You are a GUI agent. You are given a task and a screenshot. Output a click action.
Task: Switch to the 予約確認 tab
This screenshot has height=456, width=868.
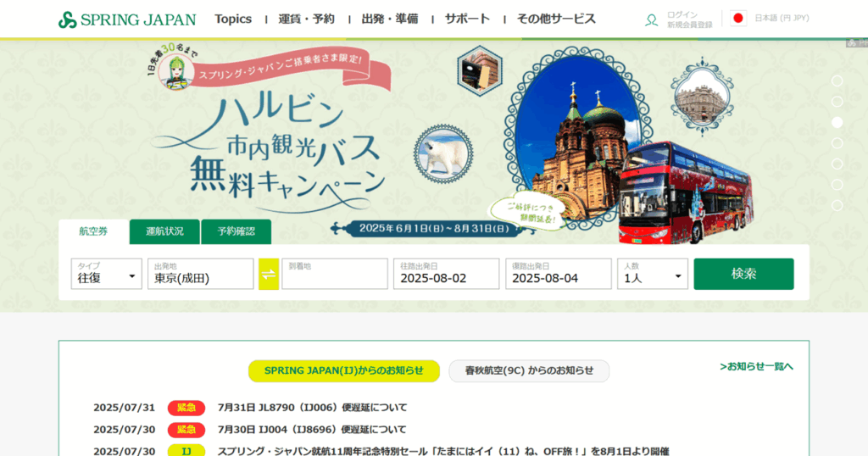(236, 231)
